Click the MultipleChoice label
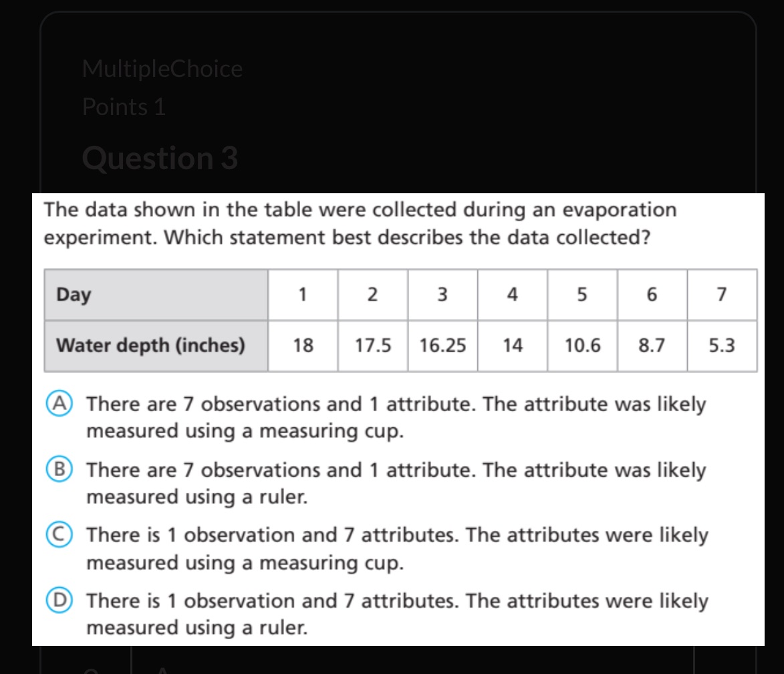The image size is (784, 674). 162,68
